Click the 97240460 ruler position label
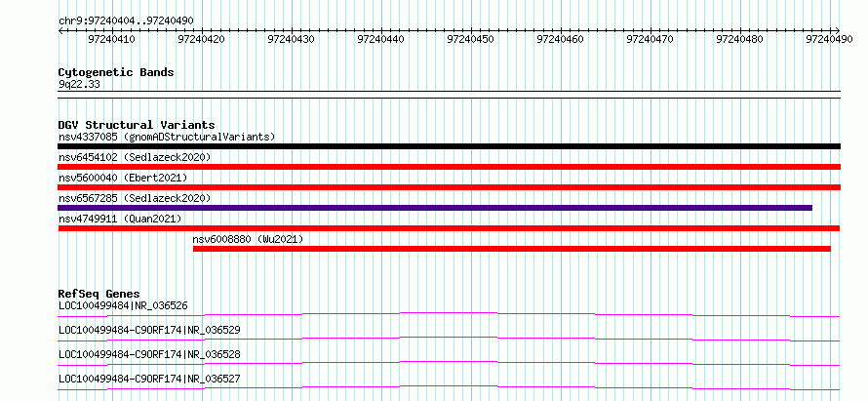 click(560, 39)
